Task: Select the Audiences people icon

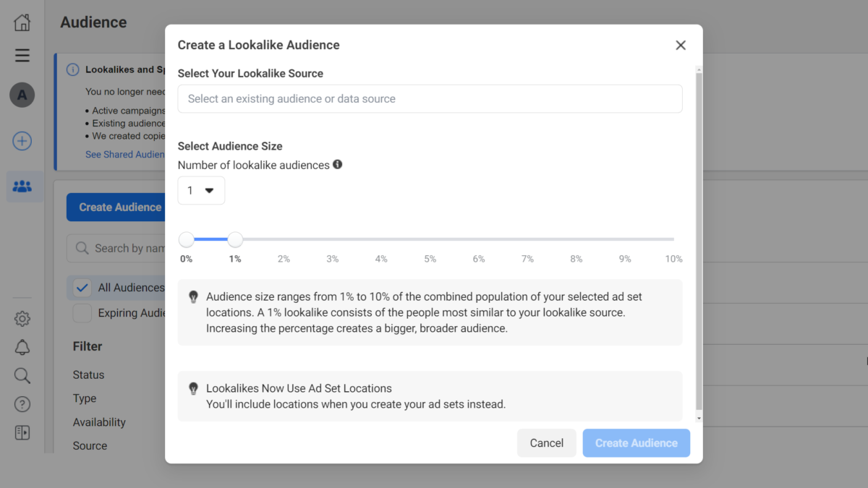Action: point(21,187)
